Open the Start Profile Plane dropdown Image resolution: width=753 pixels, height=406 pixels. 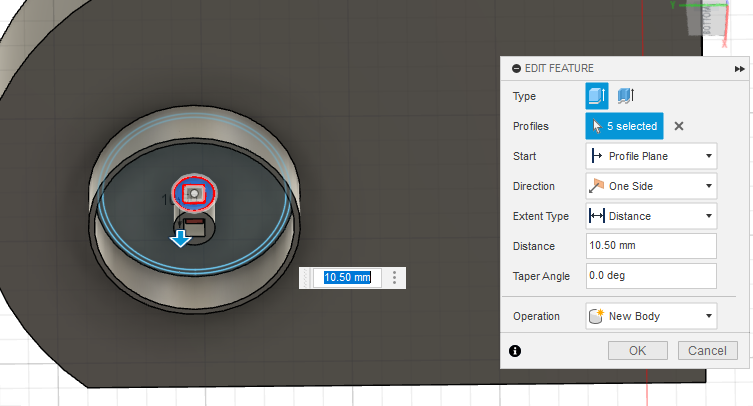651,156
